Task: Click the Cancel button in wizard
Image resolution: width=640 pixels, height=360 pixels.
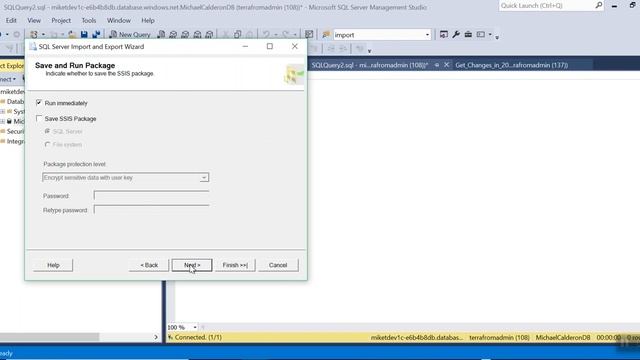Action: [x=278, y=265]
